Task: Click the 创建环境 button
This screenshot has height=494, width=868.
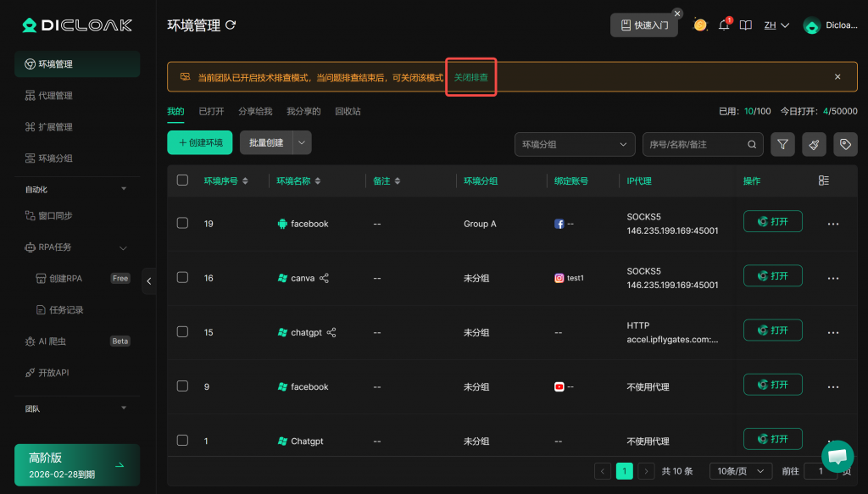Action: coord(200,143)
